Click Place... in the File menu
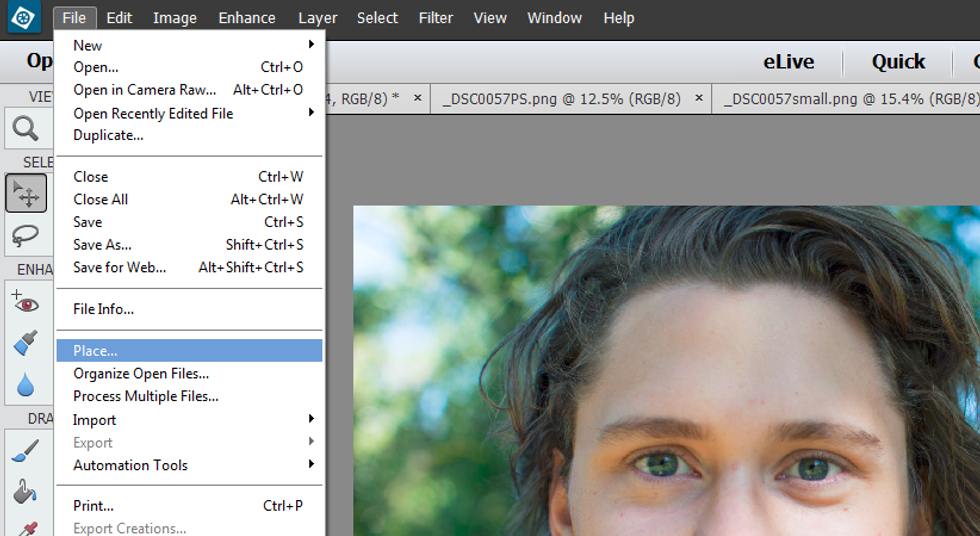 [95, 351]
